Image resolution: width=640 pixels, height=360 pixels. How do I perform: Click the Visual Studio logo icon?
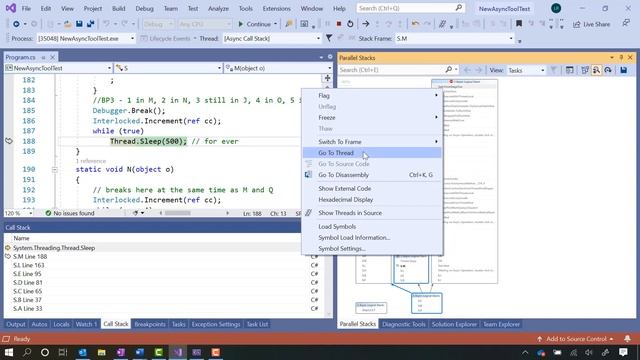11,8
